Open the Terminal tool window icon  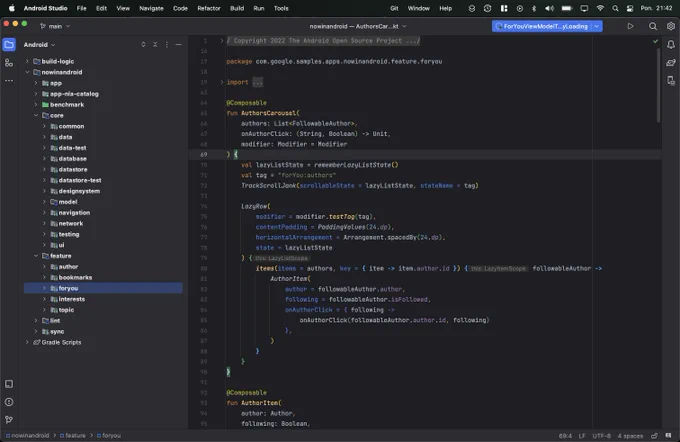(x=9, y=384)
